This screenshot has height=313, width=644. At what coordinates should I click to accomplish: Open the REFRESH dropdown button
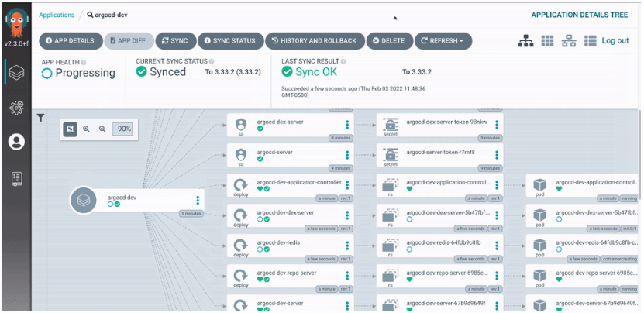(443, 40)
